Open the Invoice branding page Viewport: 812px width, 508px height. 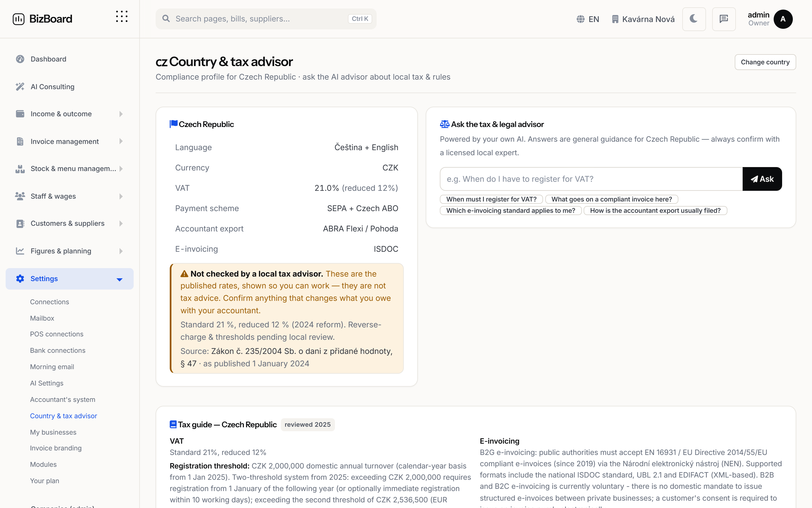(56, 448)
